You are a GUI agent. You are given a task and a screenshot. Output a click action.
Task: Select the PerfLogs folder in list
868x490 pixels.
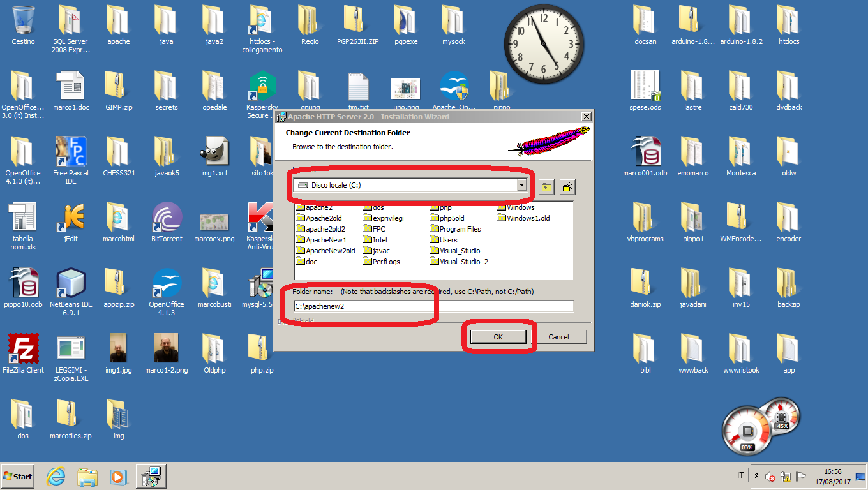click(386, 262)
